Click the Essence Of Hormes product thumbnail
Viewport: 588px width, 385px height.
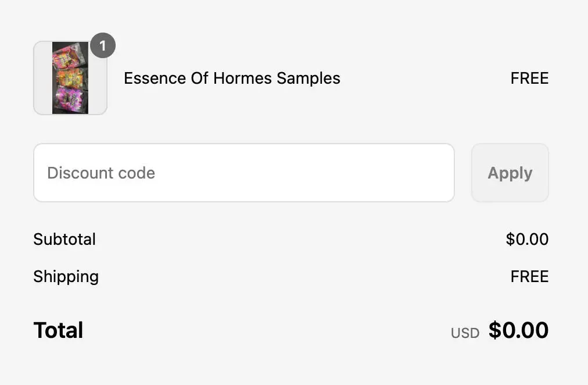(70, 78)
